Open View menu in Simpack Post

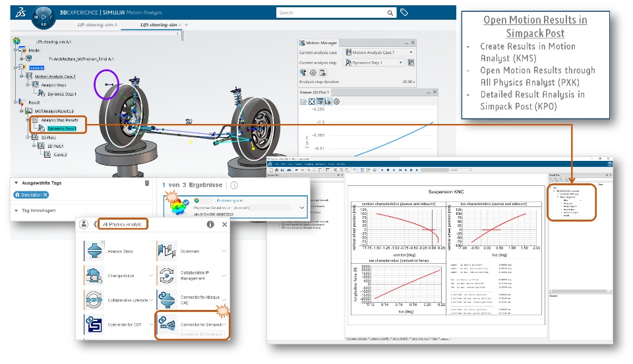pos(290,164)
